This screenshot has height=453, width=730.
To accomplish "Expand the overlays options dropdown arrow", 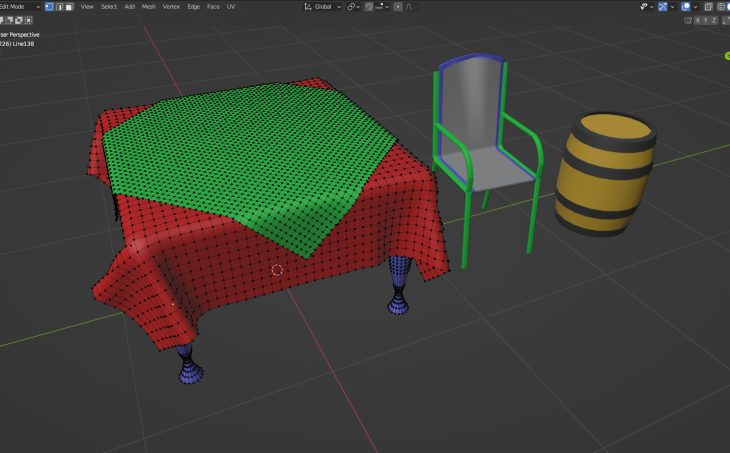I will click(694, 6).
